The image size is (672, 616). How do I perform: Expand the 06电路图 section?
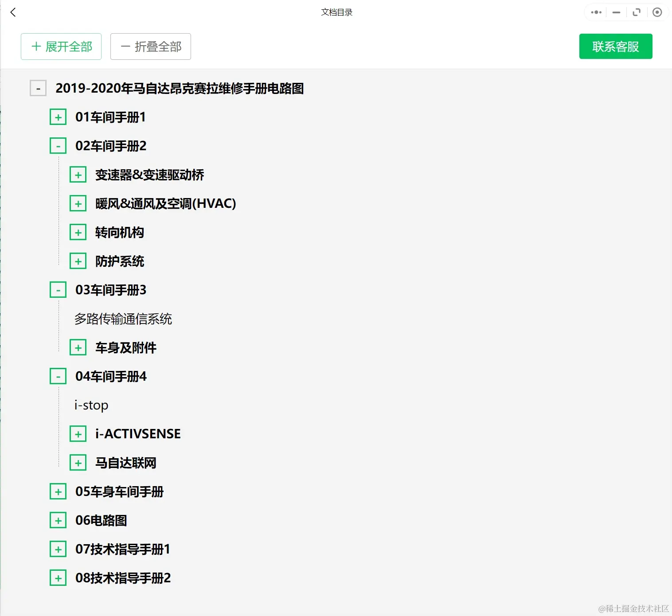click(58, 520)
